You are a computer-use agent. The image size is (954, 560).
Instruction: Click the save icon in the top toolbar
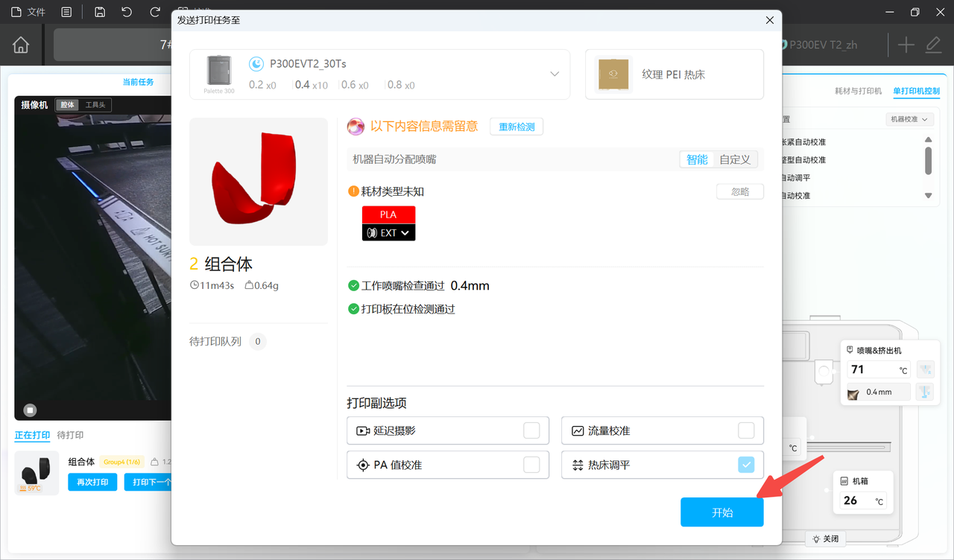click(x=100, y=12)
